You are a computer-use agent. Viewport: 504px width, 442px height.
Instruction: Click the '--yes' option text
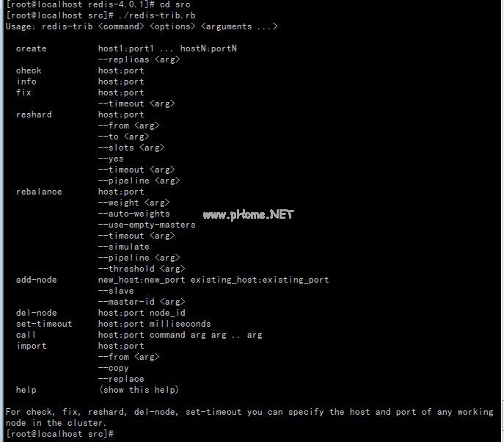click(111, 159)
